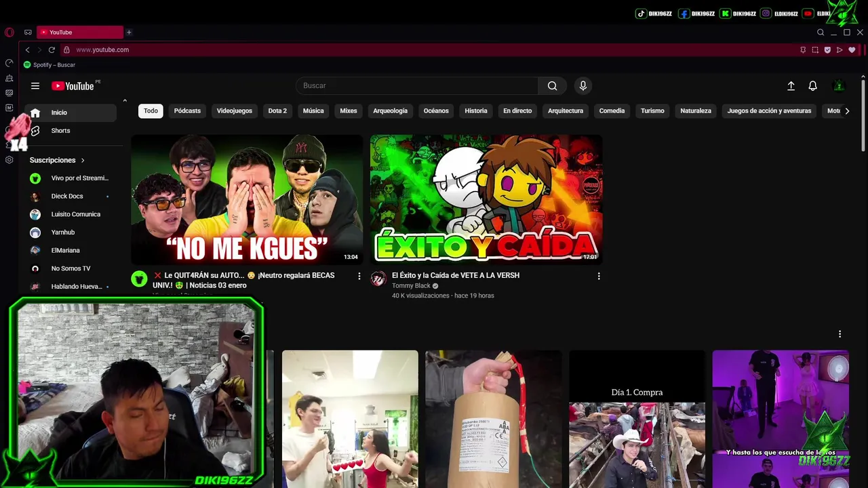Image resolution: width=868 pixels, height=488 pixels.
Task: Select the Arqueología chip
Action: (x=391, y=110)
